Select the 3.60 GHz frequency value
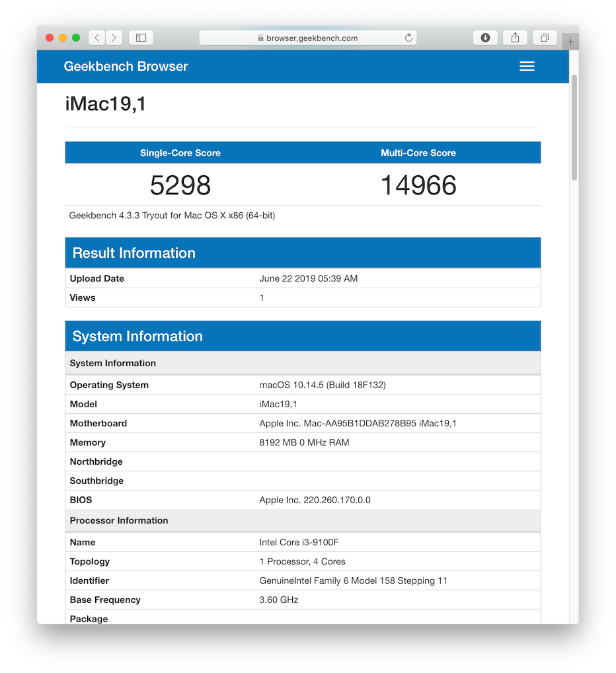Viewport: 616px width, 673px height. (279, 600)
